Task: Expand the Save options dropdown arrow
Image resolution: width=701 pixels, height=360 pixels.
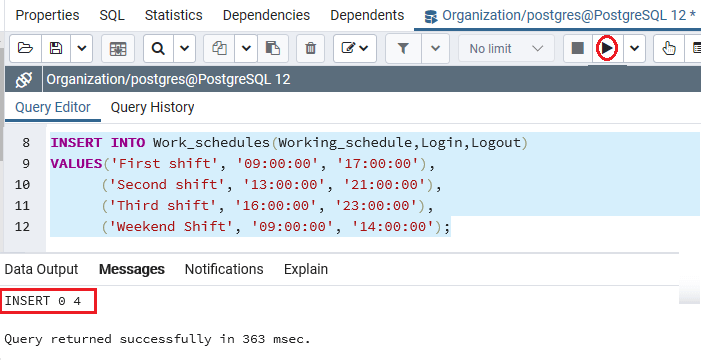Action: pyautogui.click(x=82, y=48)
